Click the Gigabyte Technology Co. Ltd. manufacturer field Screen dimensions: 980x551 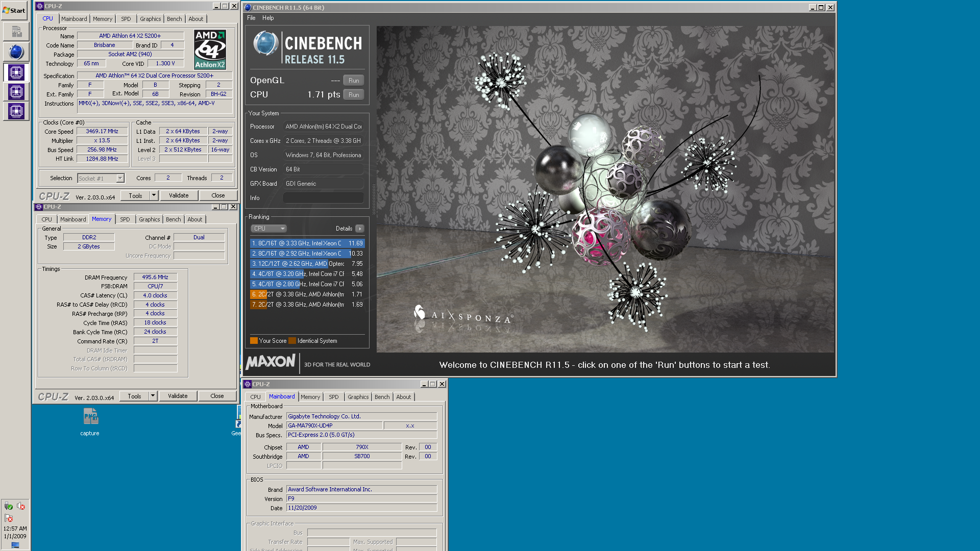point(361,416)
